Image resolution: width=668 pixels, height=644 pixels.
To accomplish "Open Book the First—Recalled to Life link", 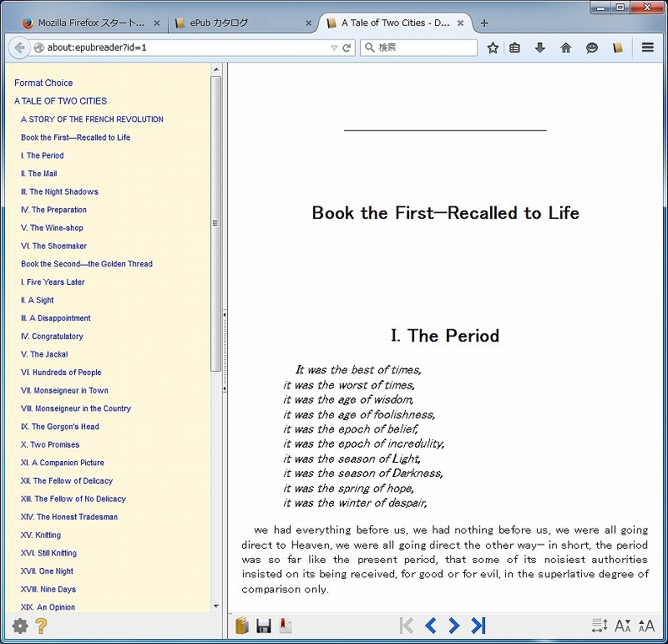I will (75, 137).
